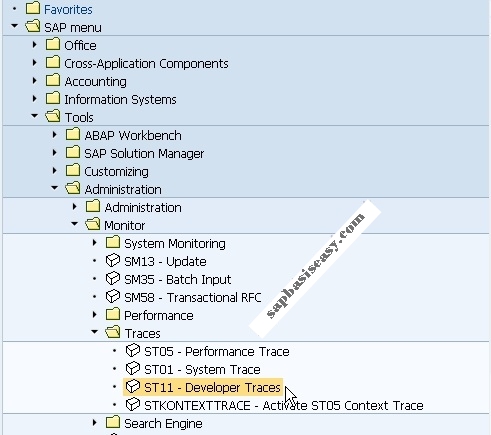This screenshot has width=491, height=435.
Task: Expand the Office folder node
Action: [34, 44]
